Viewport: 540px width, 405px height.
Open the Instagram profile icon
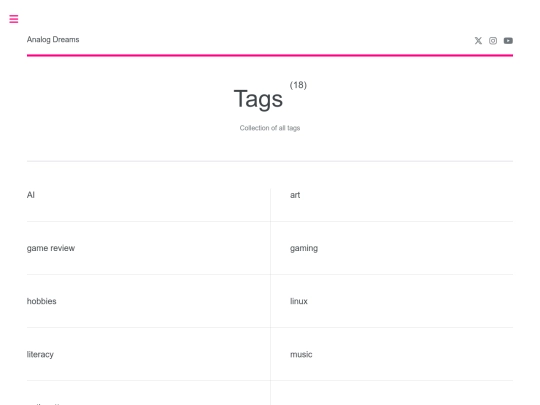[493, 41]
